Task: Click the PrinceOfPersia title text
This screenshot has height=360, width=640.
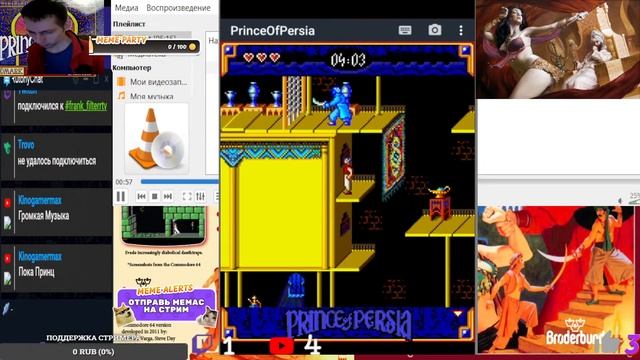Action: click(x=272, y=31)
